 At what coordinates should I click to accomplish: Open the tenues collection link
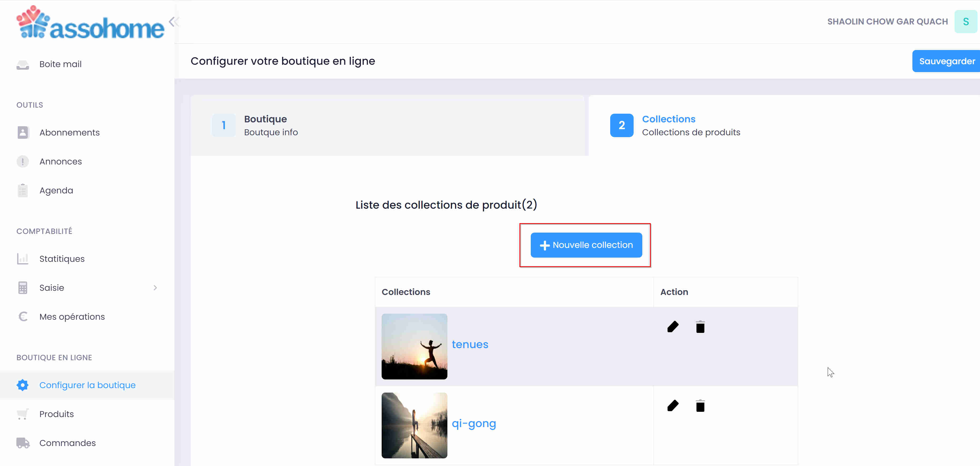pyautogui.click(x=470, y=344)
